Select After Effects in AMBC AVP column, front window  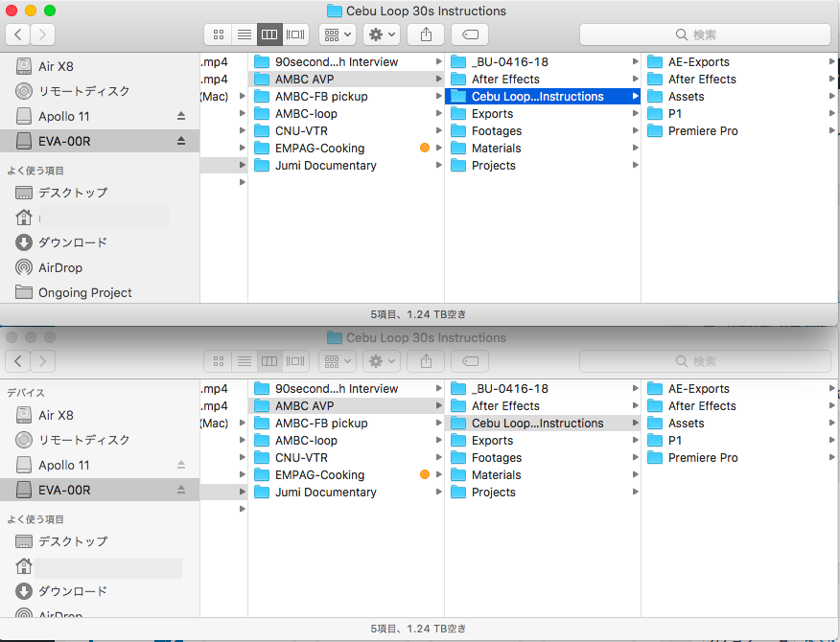[543, 80]
